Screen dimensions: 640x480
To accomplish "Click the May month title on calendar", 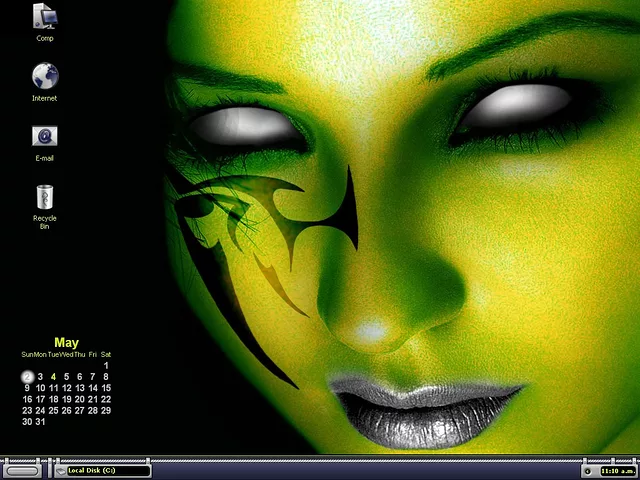I will (x=66, y=343).
